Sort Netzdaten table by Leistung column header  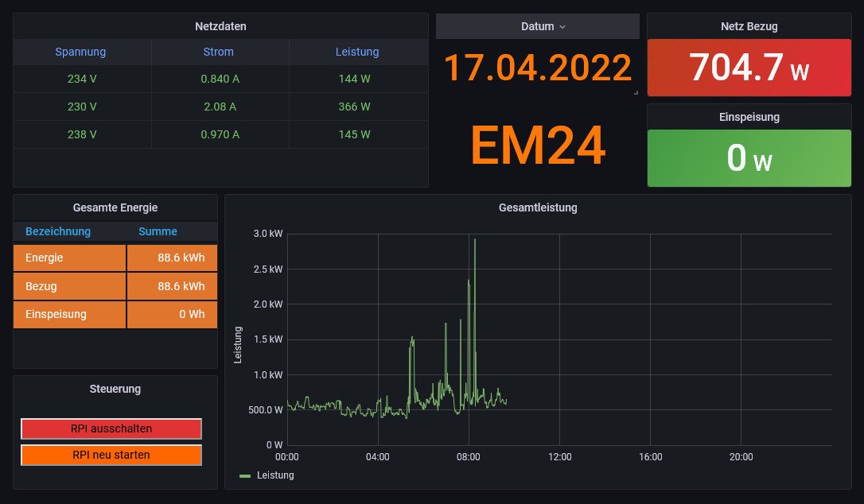357,52
